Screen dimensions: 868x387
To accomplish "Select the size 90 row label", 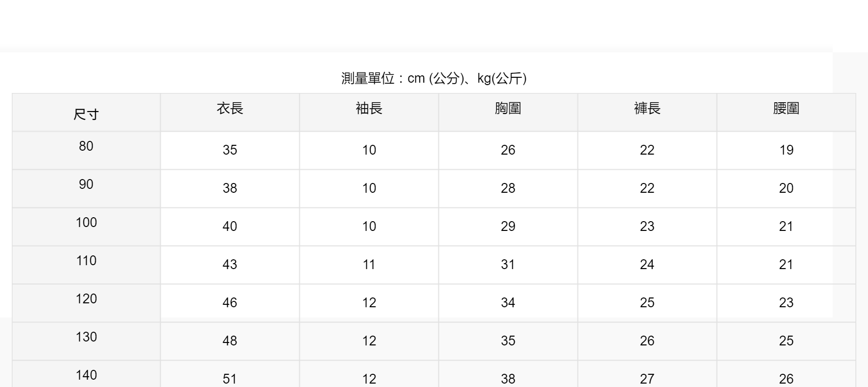I will tap(86, 184).
